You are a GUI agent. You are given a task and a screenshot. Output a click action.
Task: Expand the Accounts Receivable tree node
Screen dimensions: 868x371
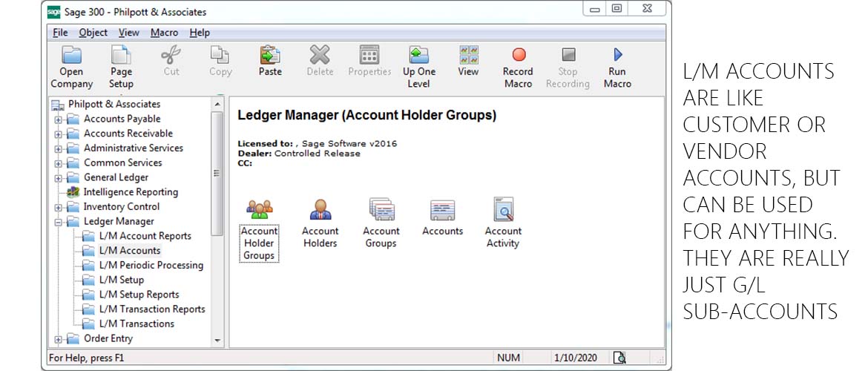pos(58,134)
